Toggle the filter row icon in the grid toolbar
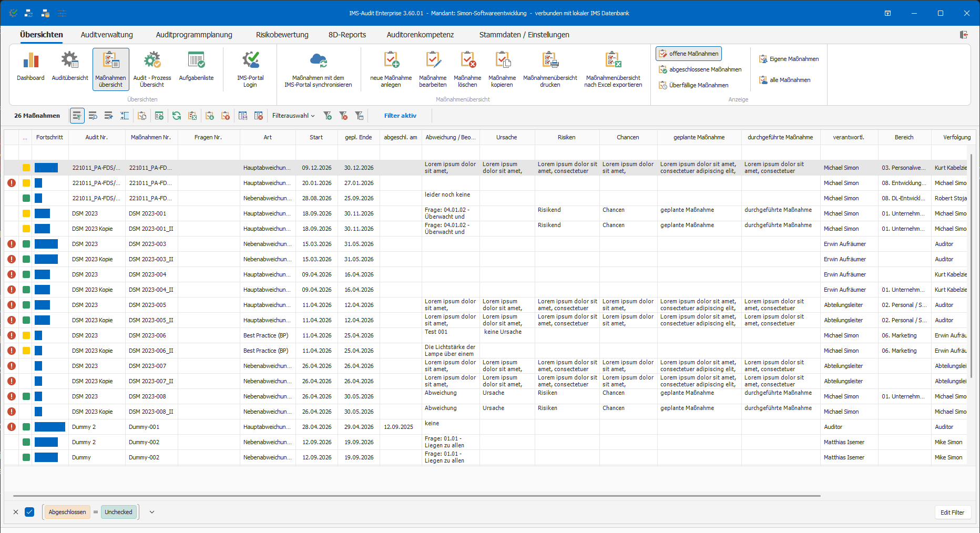This screenshot has width=980, height=533. [77, 116]
